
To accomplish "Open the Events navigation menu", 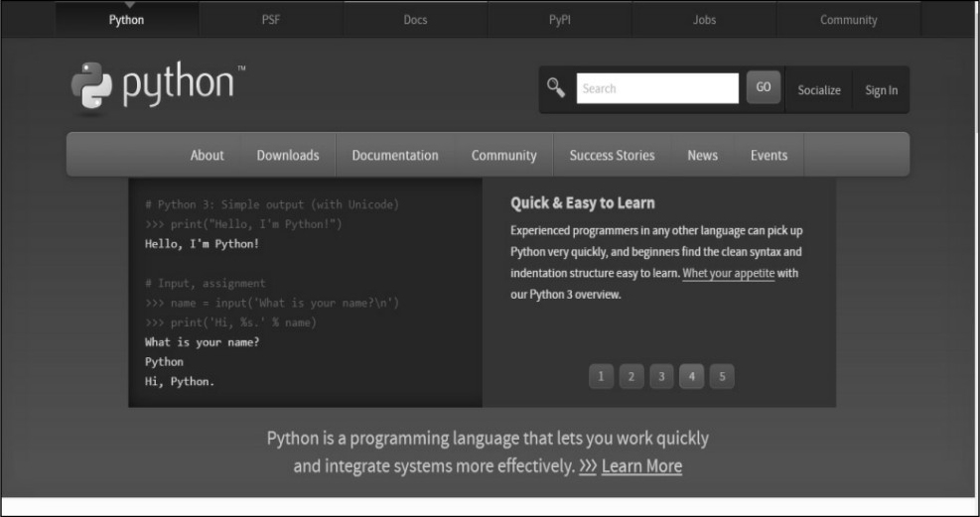I will click(769, 155).
